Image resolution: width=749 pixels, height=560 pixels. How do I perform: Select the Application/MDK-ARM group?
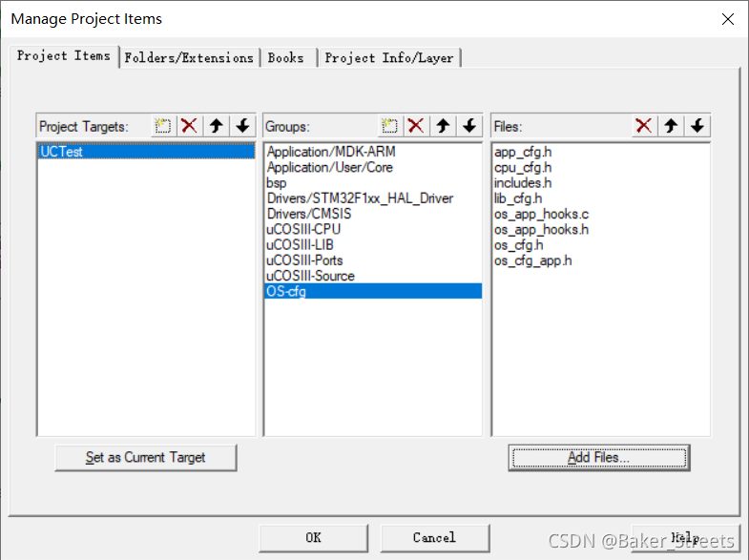pos(373,152)
